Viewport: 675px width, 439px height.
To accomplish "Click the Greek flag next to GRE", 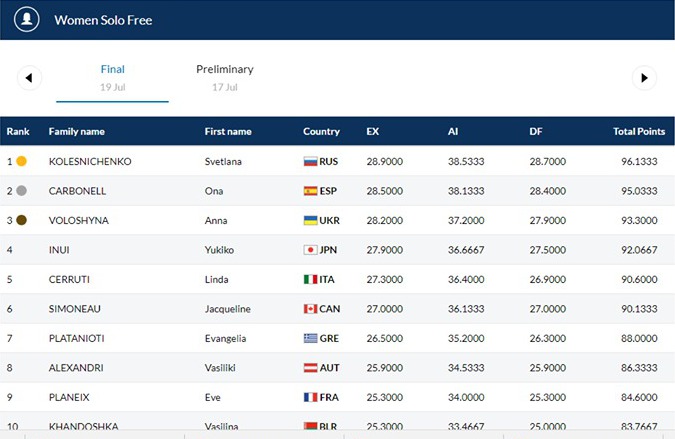I will (310, 338).
